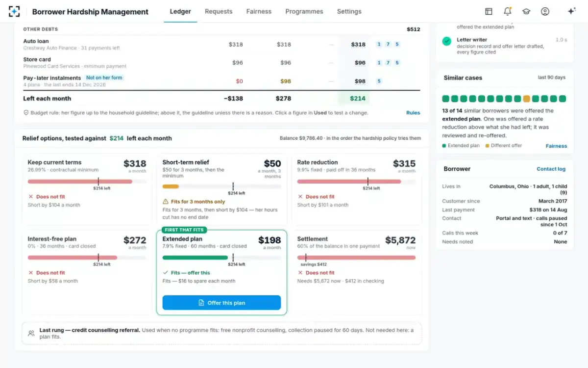Open notifications bell in the header
This screenshot has width=588, height=368.
pos(507,11)
